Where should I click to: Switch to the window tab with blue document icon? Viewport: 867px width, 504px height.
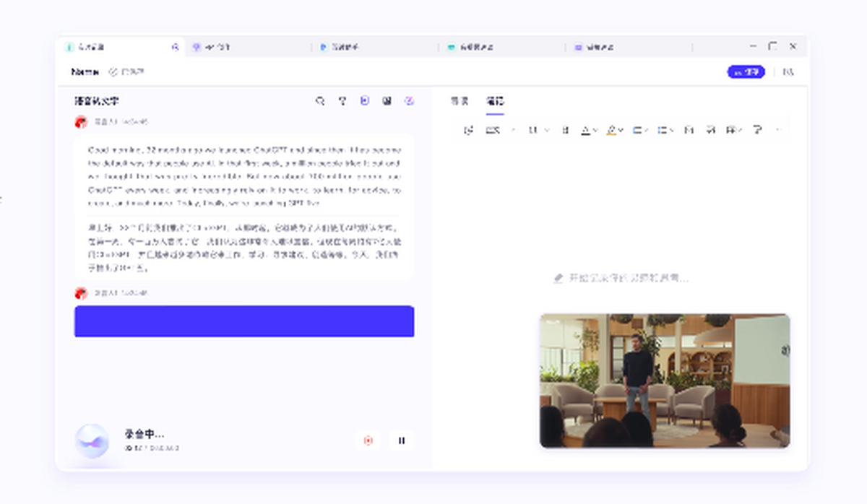click(376, 47)
